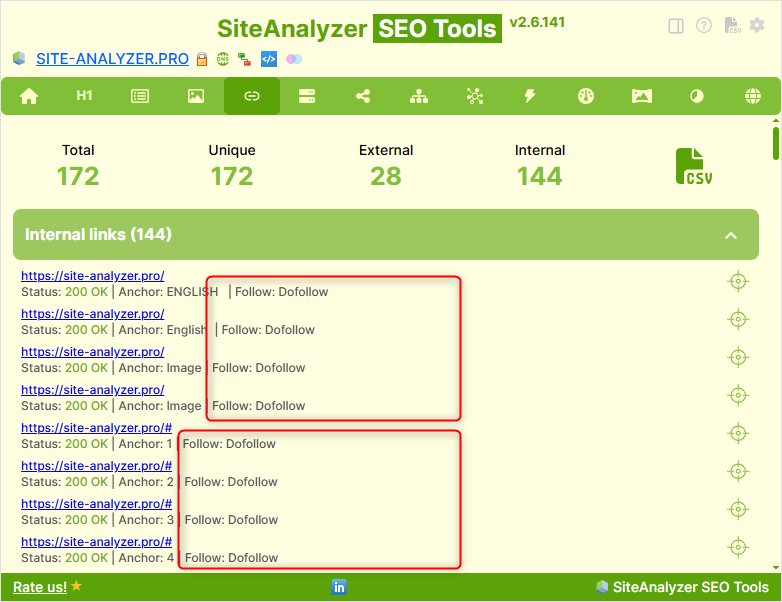This screenshot has height=602, width=782.
Task: Click the blue source code icon
Action: pyautogui.click(x=269, y=59)
